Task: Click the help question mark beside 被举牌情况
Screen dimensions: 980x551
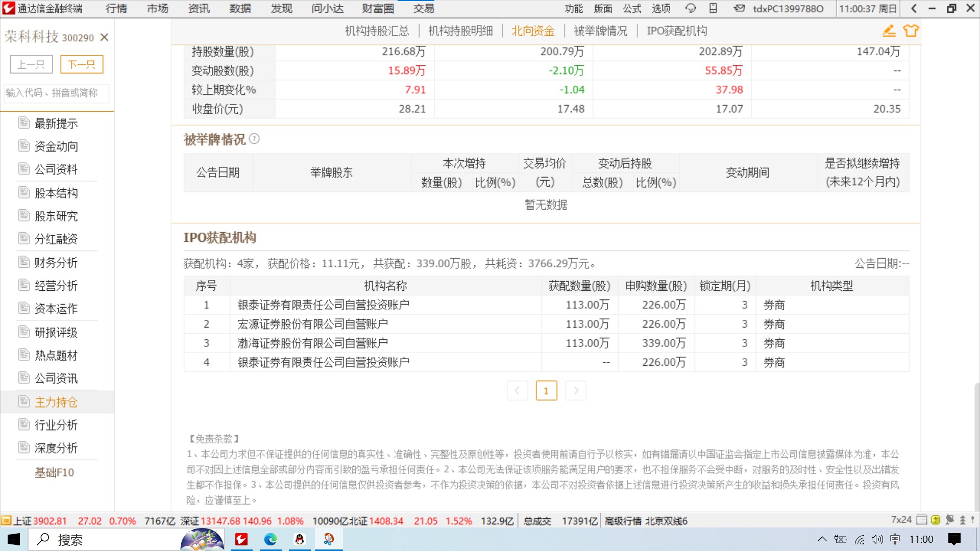Action: point(254,139)
